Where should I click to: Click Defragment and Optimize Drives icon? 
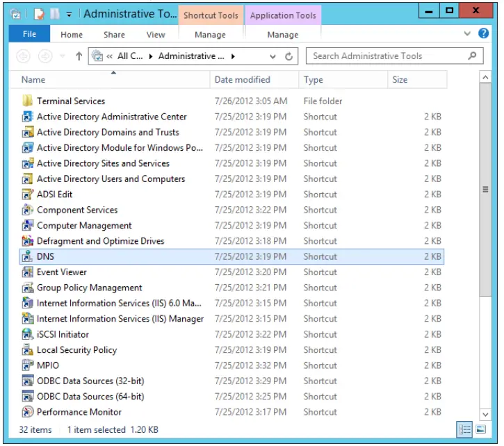tap(28, 240)
